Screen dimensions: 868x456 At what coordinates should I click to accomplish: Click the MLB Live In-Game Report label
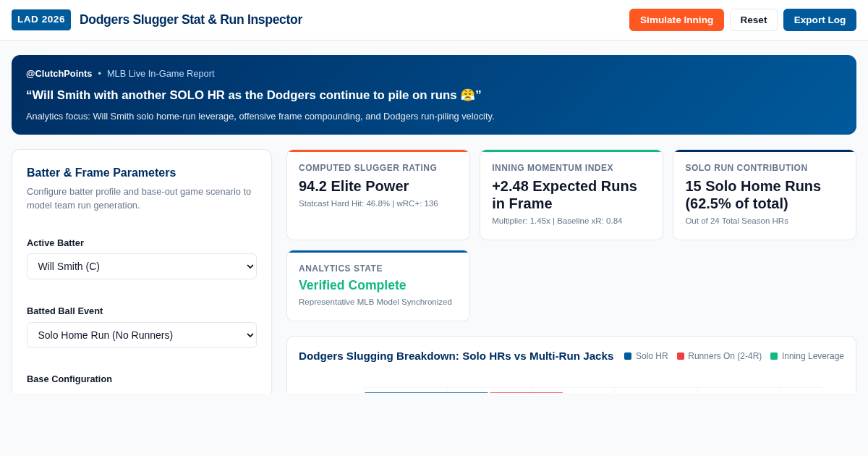161,73
